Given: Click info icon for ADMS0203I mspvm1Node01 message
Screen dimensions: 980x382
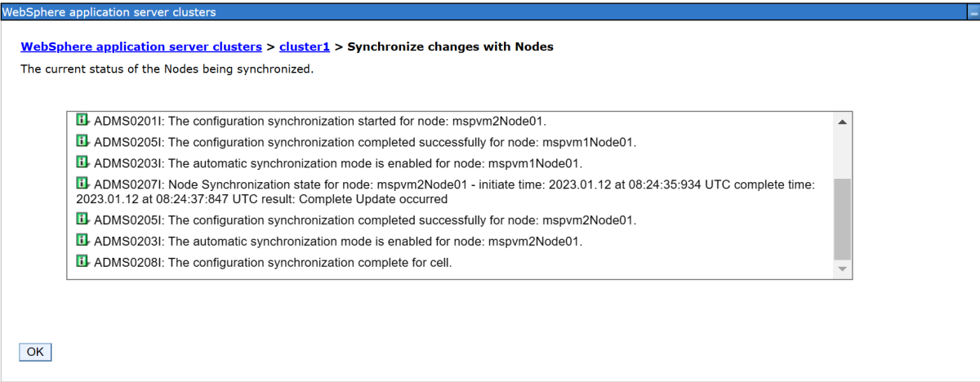Looking at the screenshot, I should coord(83,162).
